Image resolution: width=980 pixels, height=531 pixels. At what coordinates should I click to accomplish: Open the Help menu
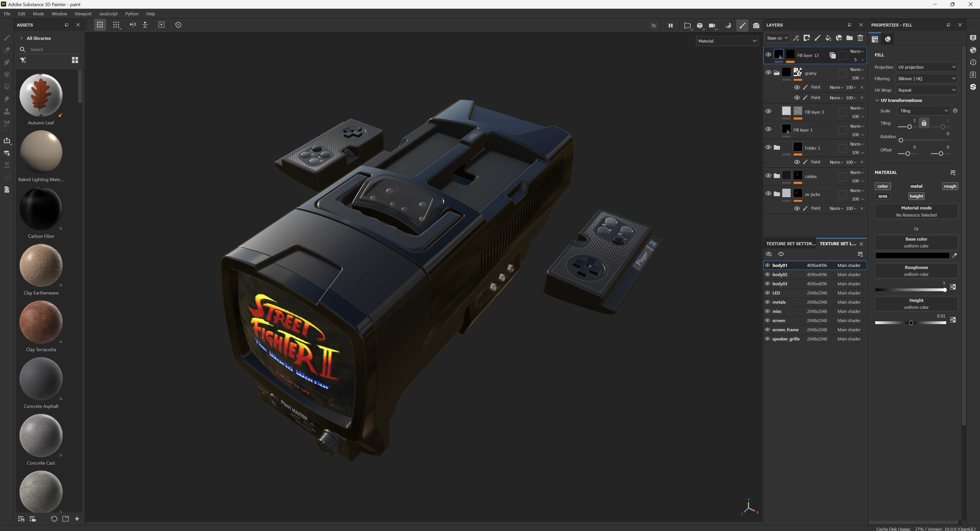coord(150,14)
